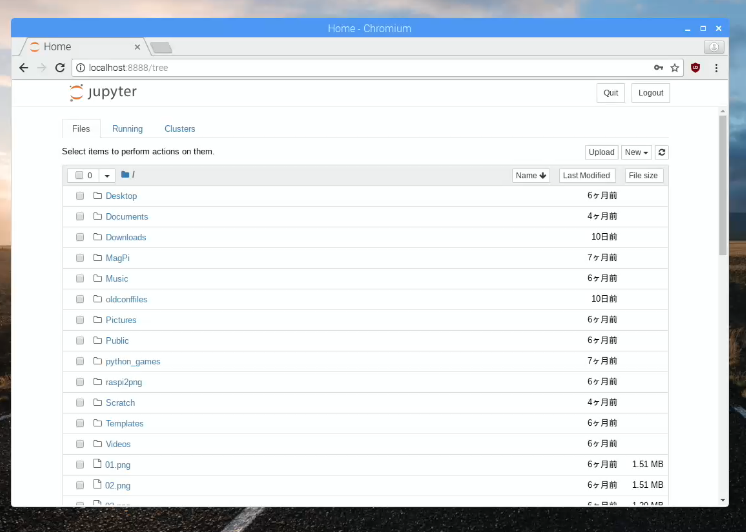The image size is (746, 532).
Task: Sort by File size
Action: click(x=643, y=176)
